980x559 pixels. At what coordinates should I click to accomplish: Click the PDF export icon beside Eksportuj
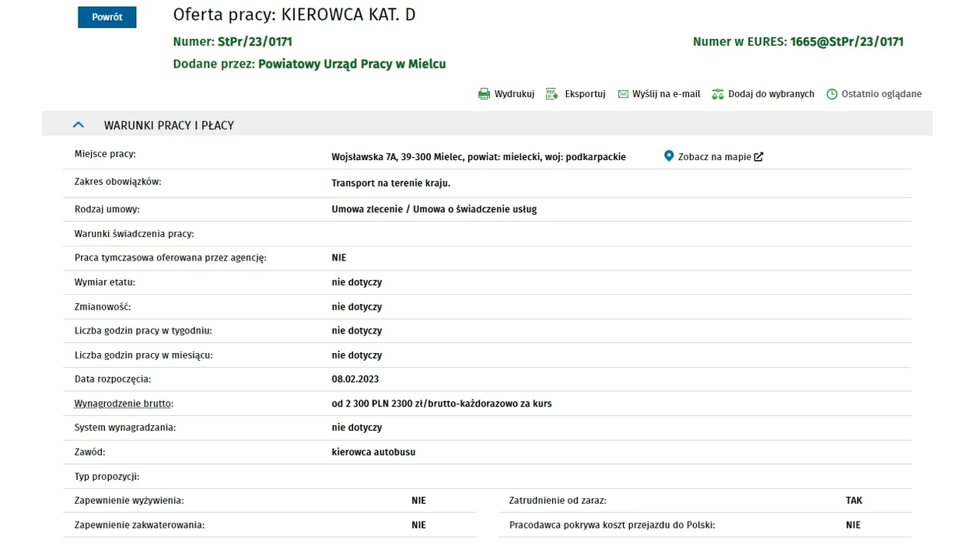(552, 94)
